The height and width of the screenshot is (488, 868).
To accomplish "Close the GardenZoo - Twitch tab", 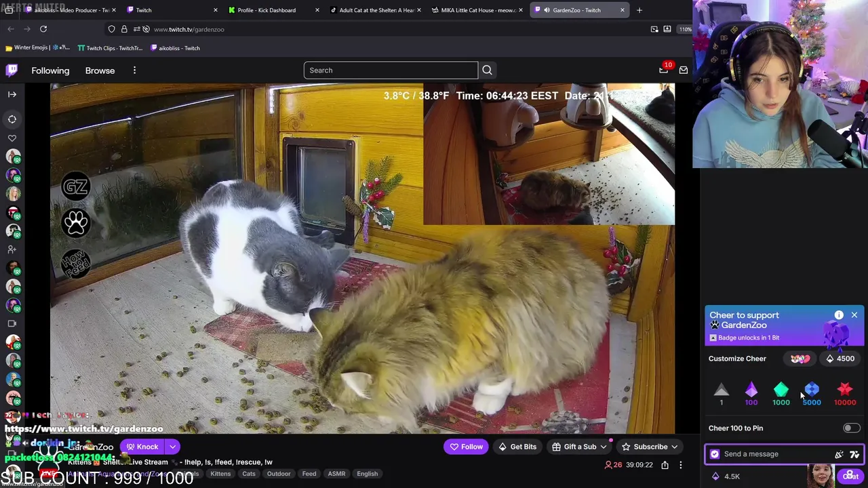I will coord(622,10).
